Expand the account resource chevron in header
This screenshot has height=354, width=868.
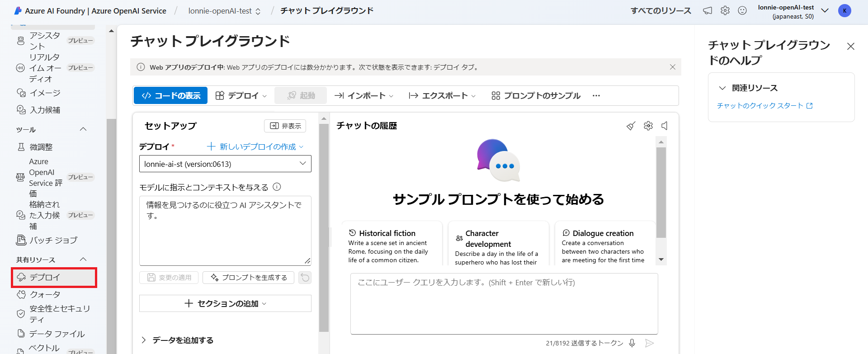[x=825, y=11]
